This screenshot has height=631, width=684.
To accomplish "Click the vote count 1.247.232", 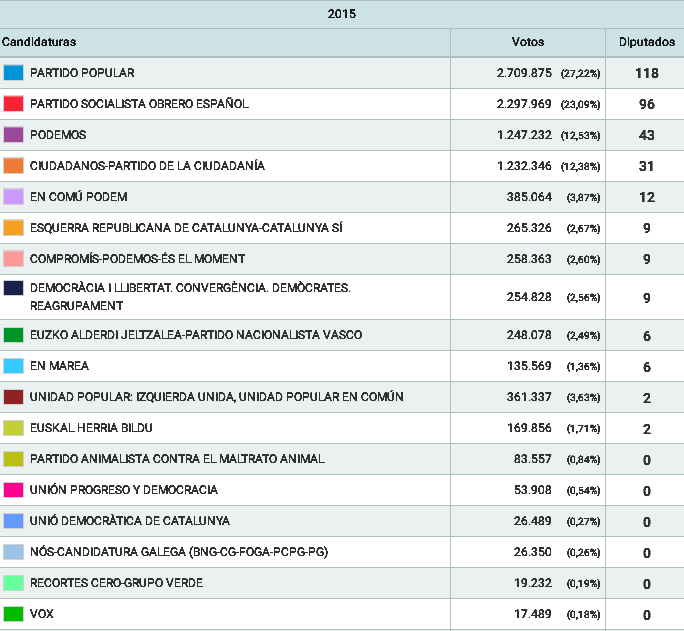I will pyautogui.click(x=524, y=135).
